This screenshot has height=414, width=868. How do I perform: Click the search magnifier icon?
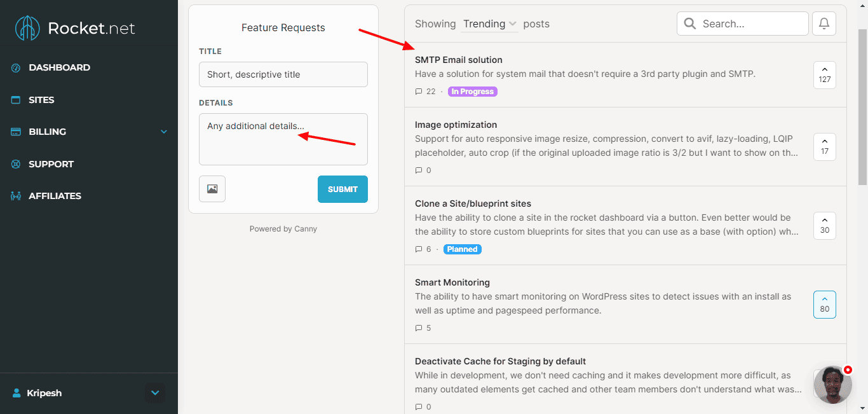click(690, 24)
